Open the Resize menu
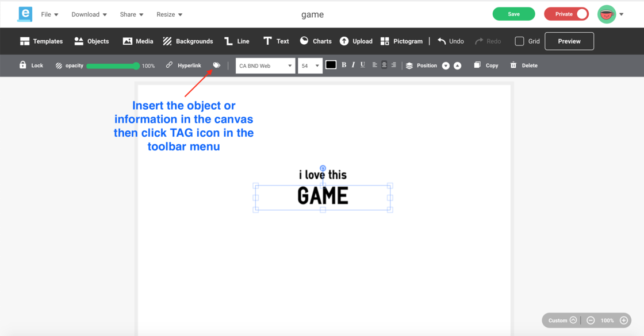This screenshot has width=644, height=336. (169, 14)
